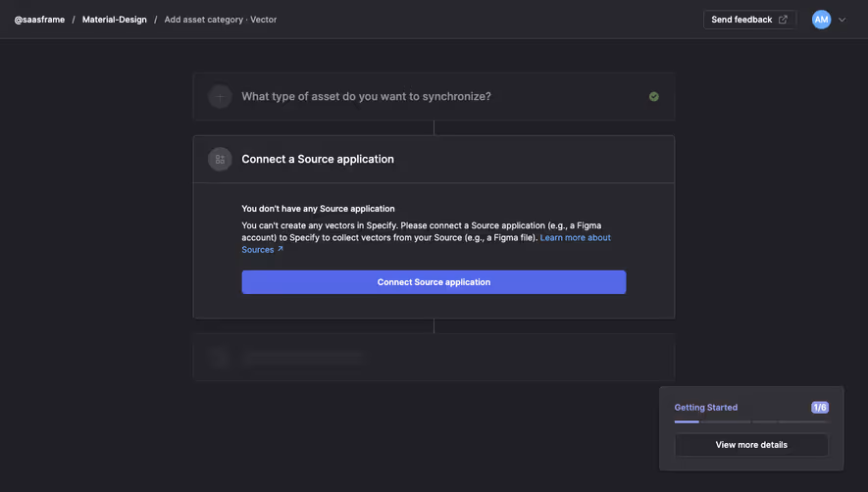Click the Getting Started progress bar
This screenshot has width=868, height=492.
click(751, 421)
